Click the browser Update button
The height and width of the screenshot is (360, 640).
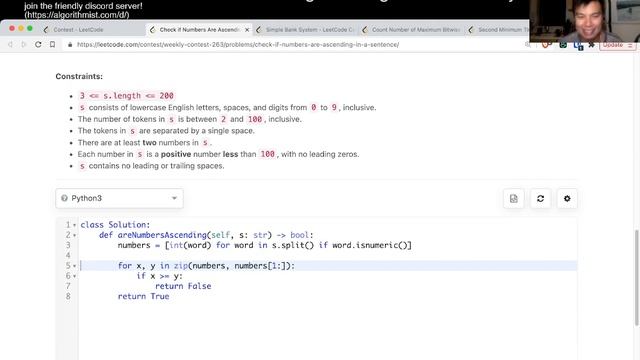tap(617, 45)
